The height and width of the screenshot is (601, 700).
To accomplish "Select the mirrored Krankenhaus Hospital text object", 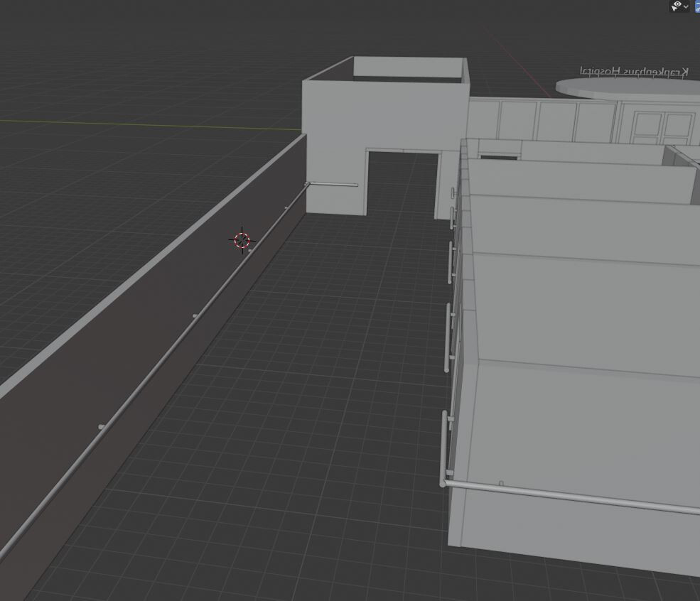I will click(x=633, y=71).
